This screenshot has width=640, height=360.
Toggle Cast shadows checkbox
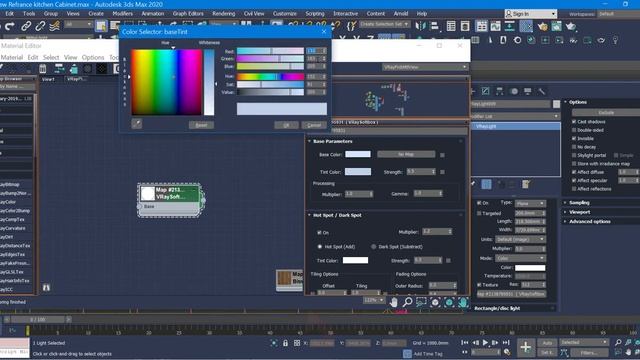click(x=574, y=122)
